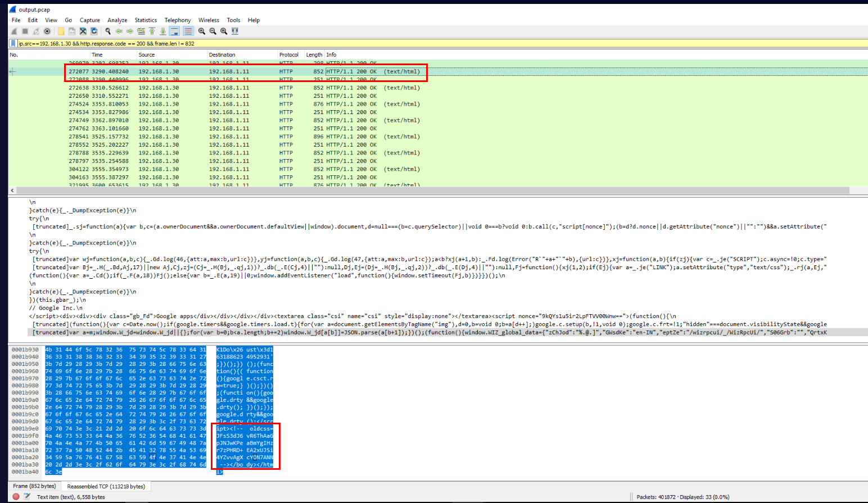Open Find a packet magnifier icon
Screen dimensions: 868x503
(x=108, y=31)
